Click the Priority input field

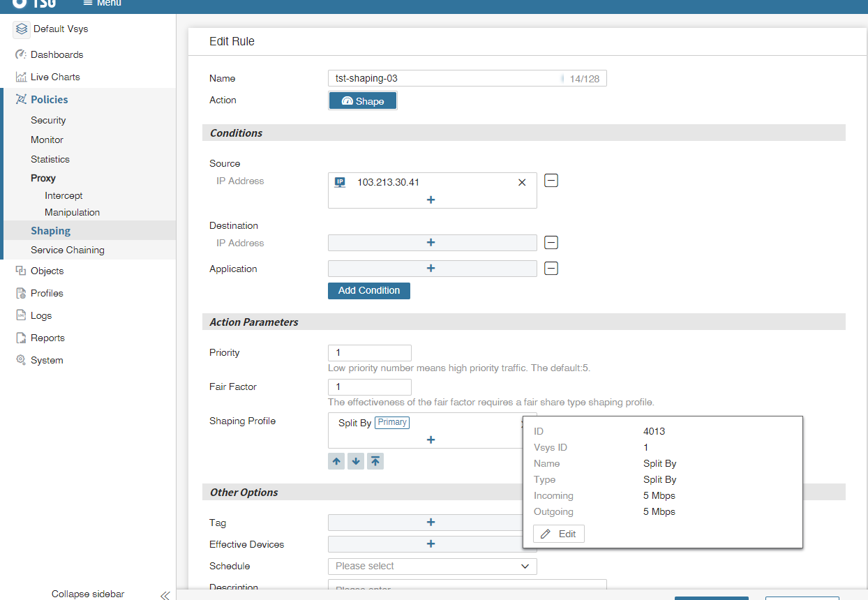tap(369, 353)
